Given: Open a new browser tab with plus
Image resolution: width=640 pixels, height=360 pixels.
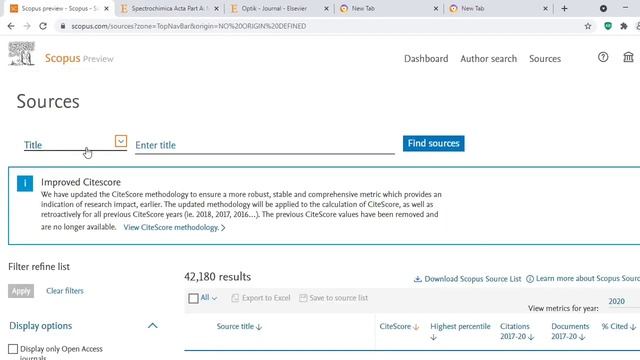Looking at the screenshot, I should [564, 8].
